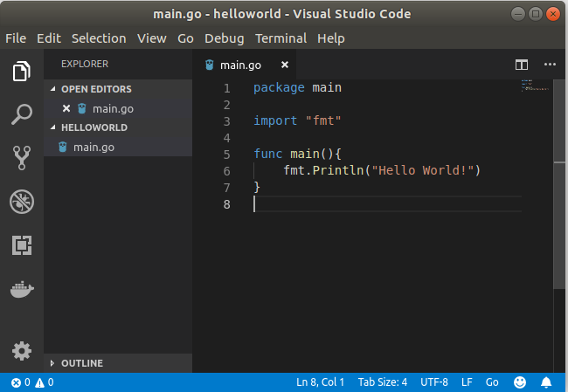Click the EXPLORER panel title
The height and width of the screenshot is (392, 568).
pyautogui.click(x=85, y=64)
